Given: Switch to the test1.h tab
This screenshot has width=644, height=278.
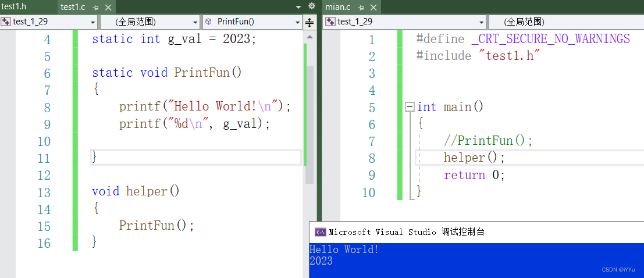Looking at the screenshot, I should click(15, 6).
